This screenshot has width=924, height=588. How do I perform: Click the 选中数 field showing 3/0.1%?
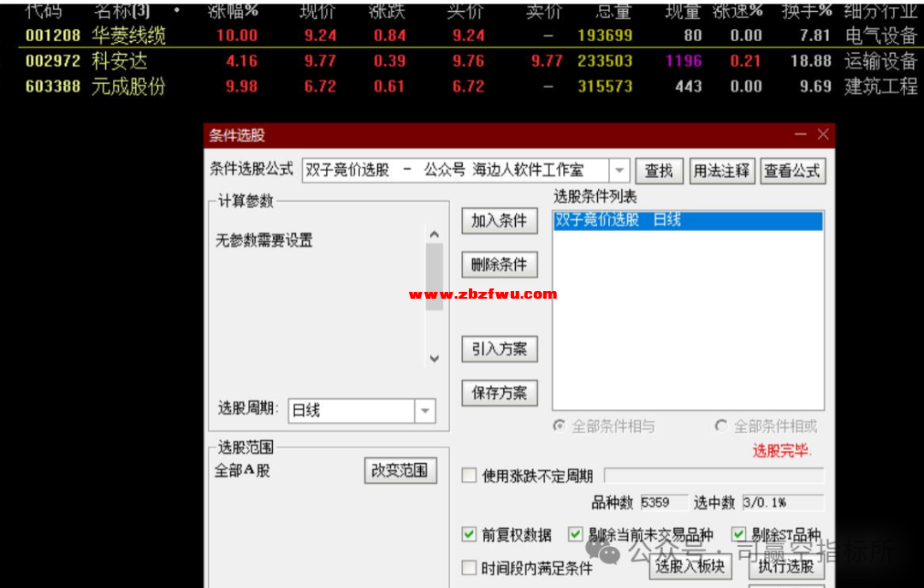coord(783,502)
